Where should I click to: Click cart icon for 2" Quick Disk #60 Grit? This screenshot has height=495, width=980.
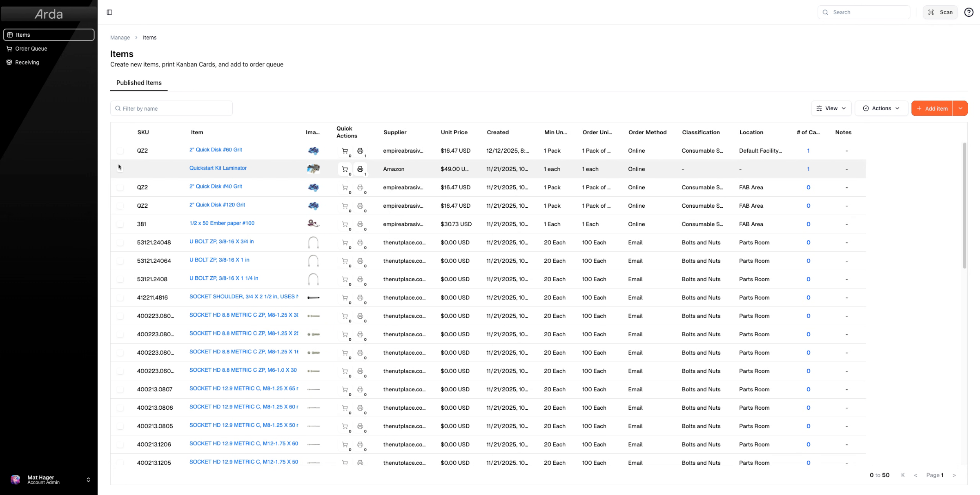[345, 151]
